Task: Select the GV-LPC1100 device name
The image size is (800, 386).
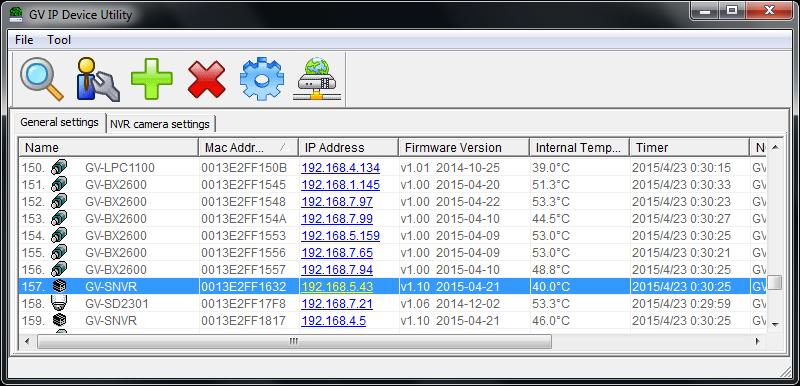Action: (120, 168)
